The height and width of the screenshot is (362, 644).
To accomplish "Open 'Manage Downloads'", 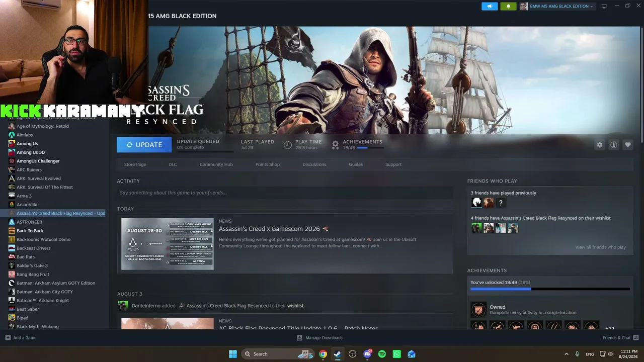I will [x=319, y=338].
